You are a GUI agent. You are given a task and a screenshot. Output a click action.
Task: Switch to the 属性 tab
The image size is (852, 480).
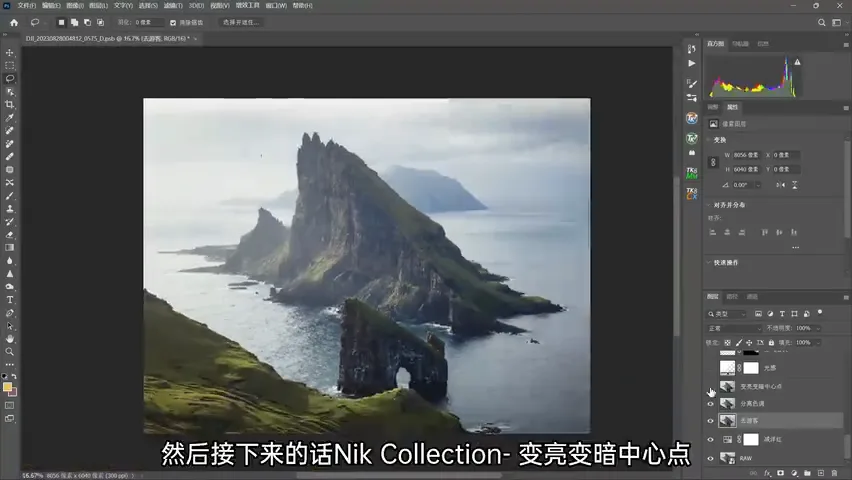click(732, 107)
